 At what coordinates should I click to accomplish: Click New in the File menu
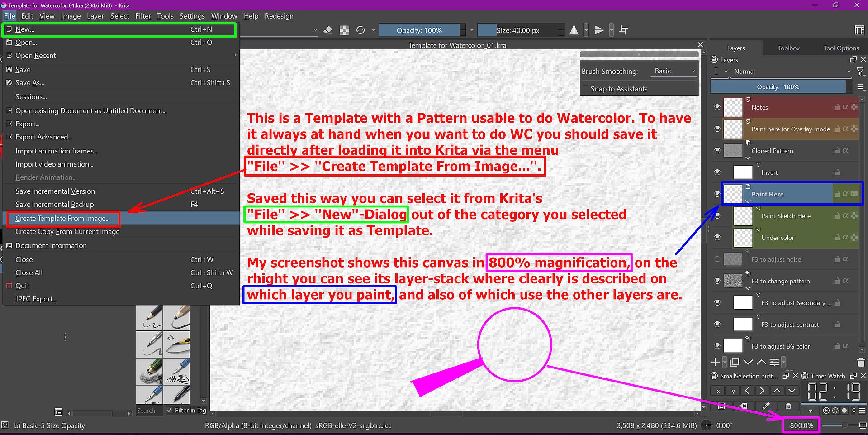click(119, 29)
